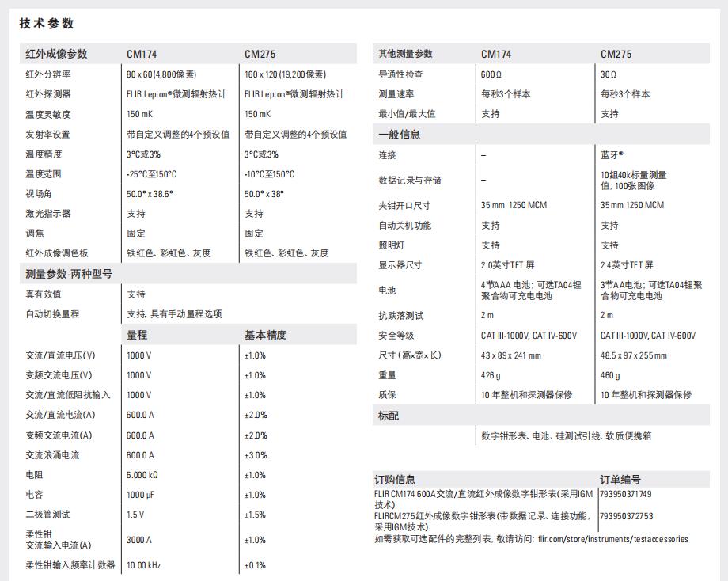Select the 460 g weight value
The width and height of the screenshot is (728, 581).
click(x=610, y=375)
